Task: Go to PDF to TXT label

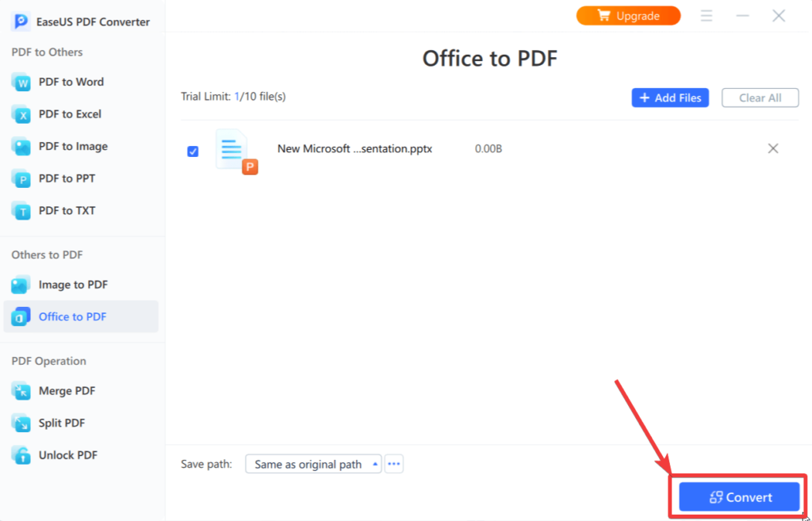Action: tap(67, 210)
